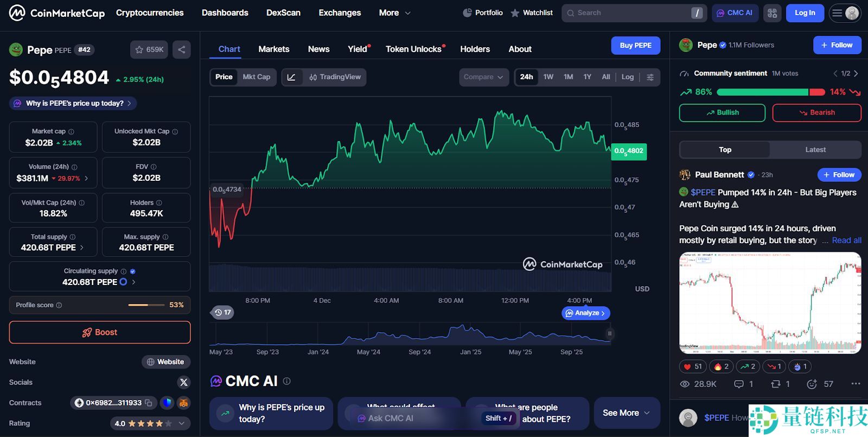Switch to the Holders tab
The height and width of the screenshot is (437, 868).
(475, 49)
